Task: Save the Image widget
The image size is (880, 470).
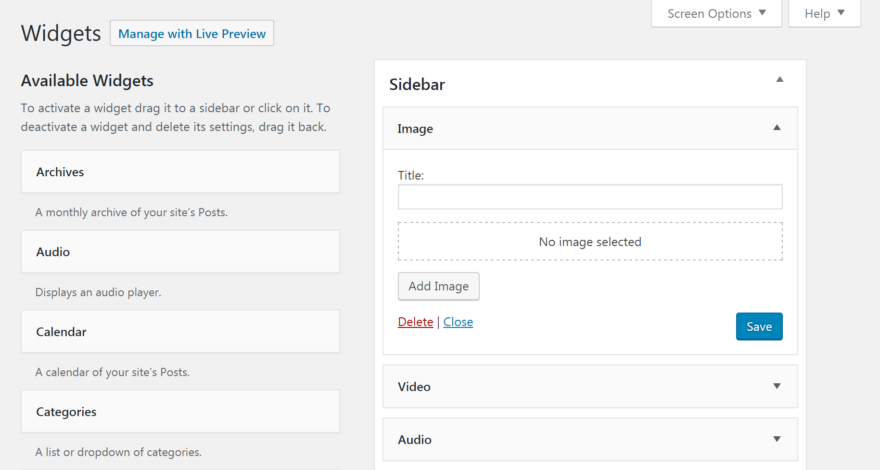Action: click(x=759, y=326)
